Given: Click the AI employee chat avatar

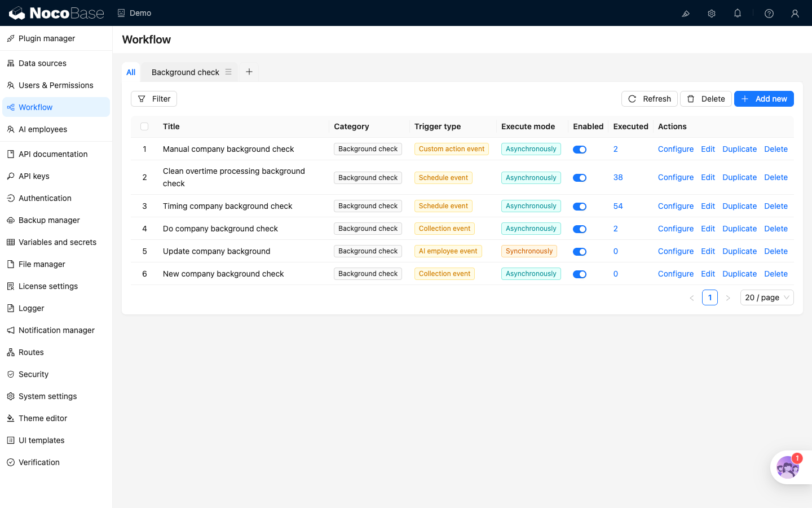Looking at the screenshot, I should tap(788, 467).
